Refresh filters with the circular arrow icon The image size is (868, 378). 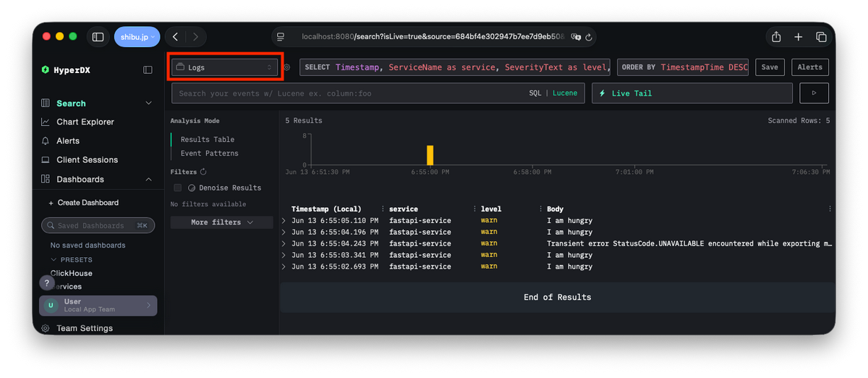[x=203, y=172]
